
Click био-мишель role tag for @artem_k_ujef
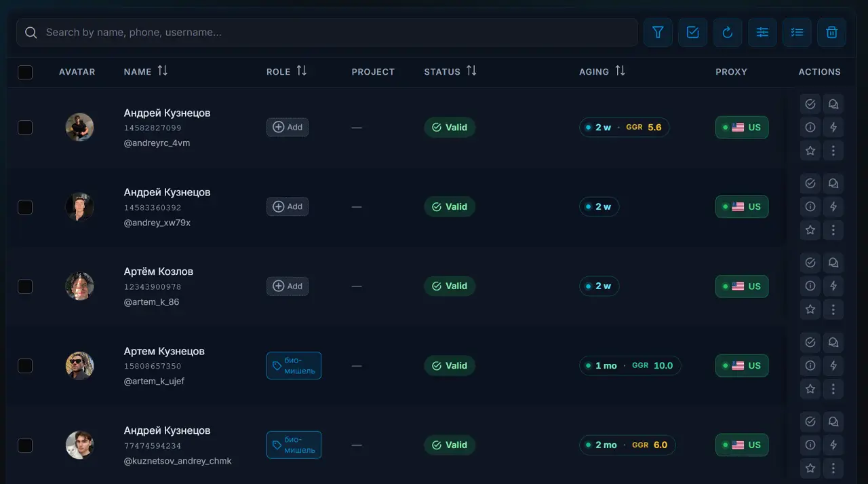294,365
